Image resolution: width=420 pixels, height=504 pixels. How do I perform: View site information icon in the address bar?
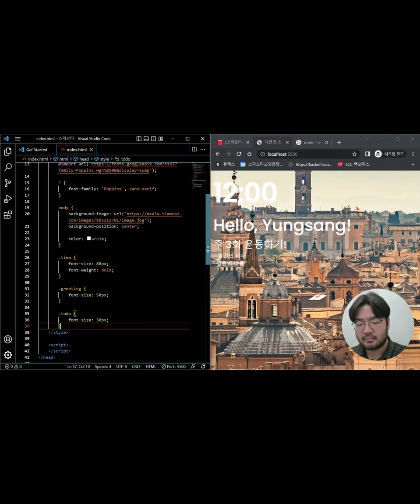pos(263,154)
